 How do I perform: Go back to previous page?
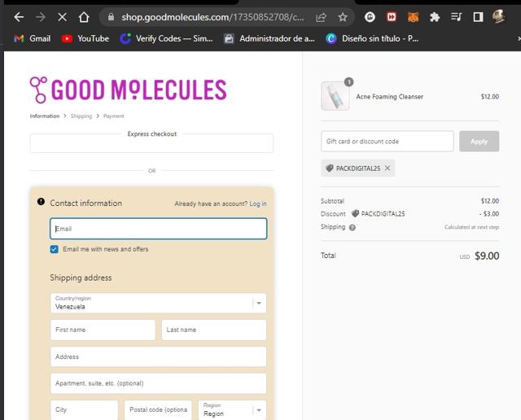coord(19,16)
